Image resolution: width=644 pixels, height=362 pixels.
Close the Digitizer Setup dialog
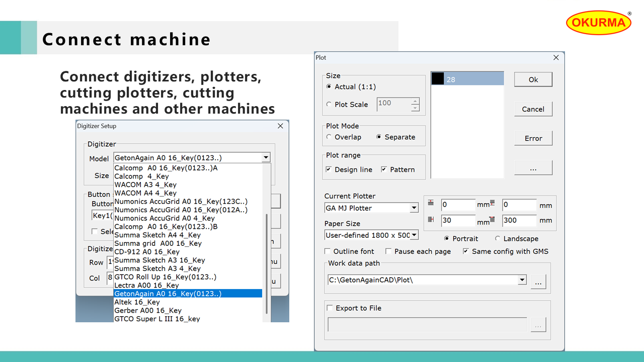[x=280, y=126]
